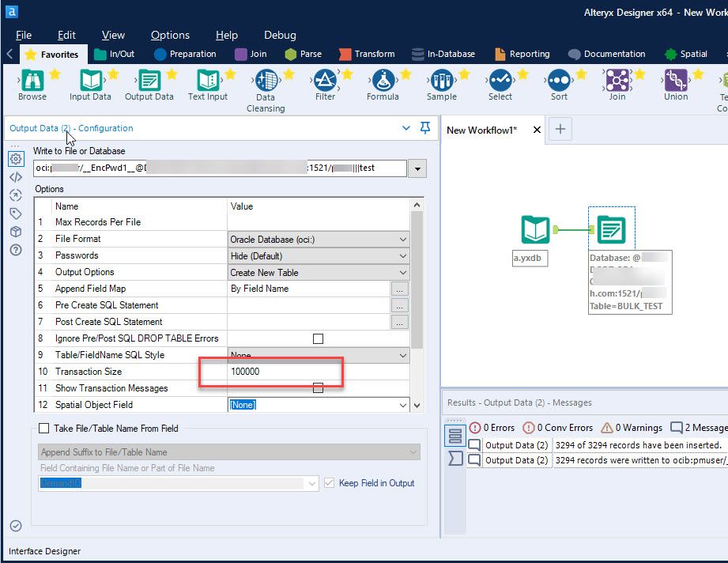Switch to the In-Database tool tab
Image resolution: width=728 pixels, height=563 pixels.
444,54
